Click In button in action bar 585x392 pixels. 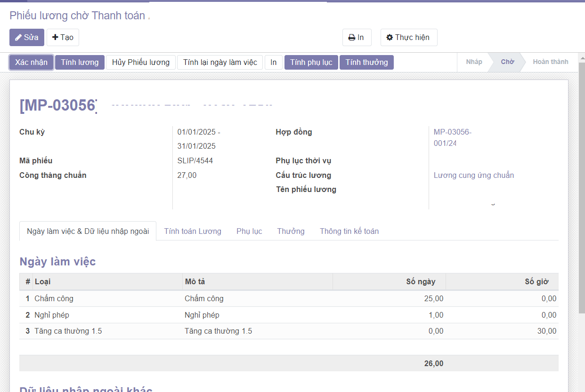273,63
